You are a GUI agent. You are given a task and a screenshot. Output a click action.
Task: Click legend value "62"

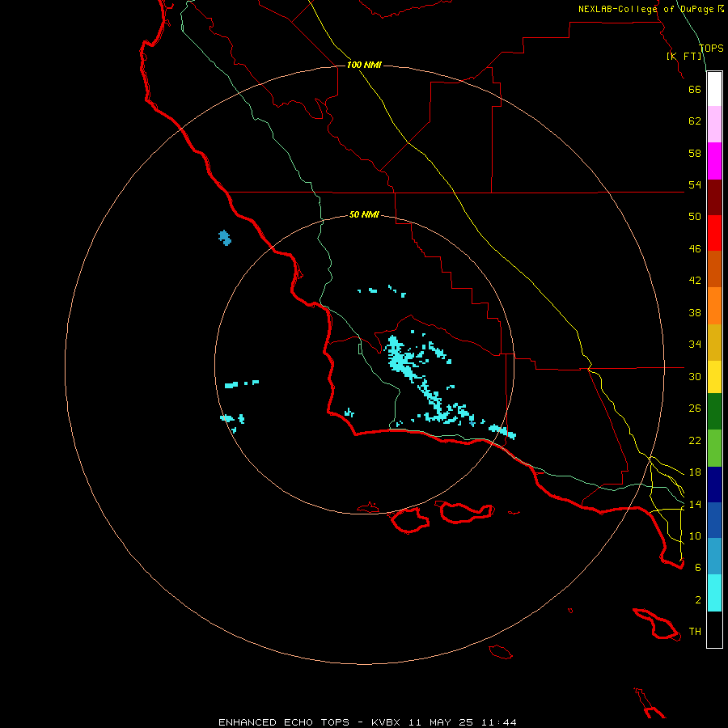pos(695,121)
